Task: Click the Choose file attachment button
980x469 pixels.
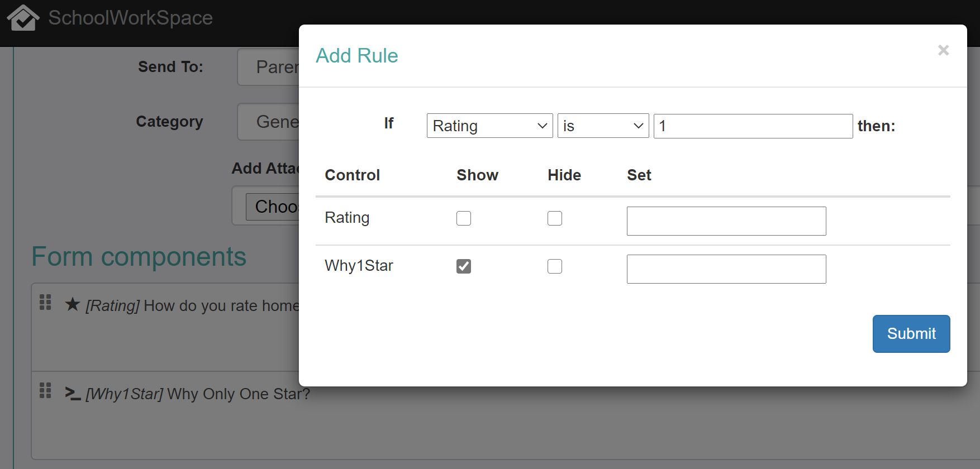Action: 273,207
